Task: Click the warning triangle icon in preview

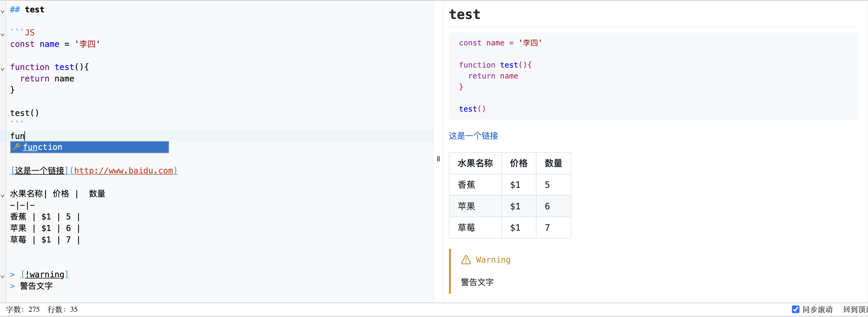Action: click(466, 259)
